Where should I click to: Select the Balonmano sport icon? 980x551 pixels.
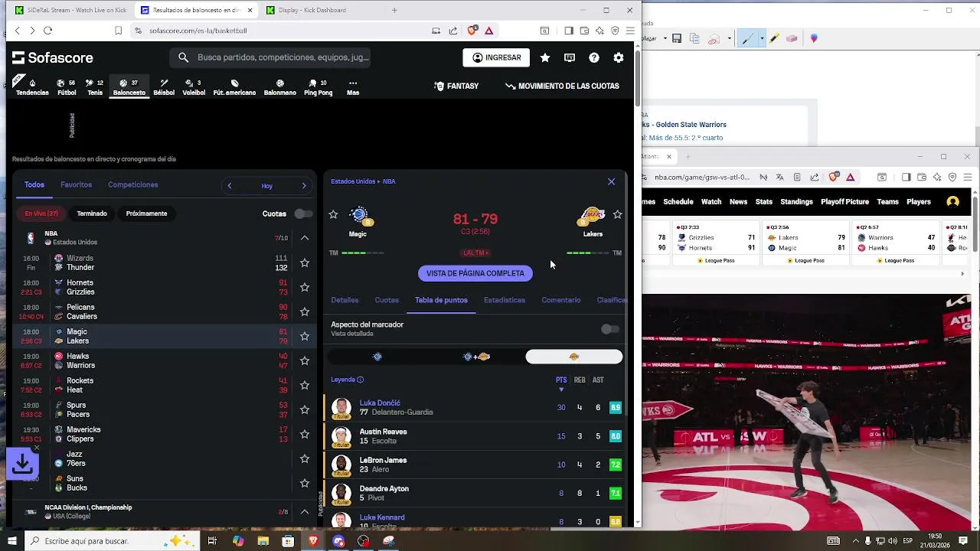click(x=279, y=86)
